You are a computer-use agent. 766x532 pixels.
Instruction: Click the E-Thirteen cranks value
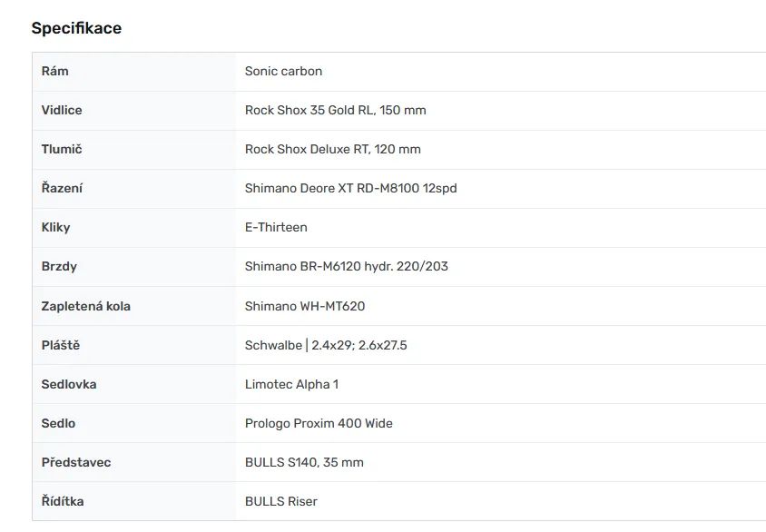tap(276, 227)
